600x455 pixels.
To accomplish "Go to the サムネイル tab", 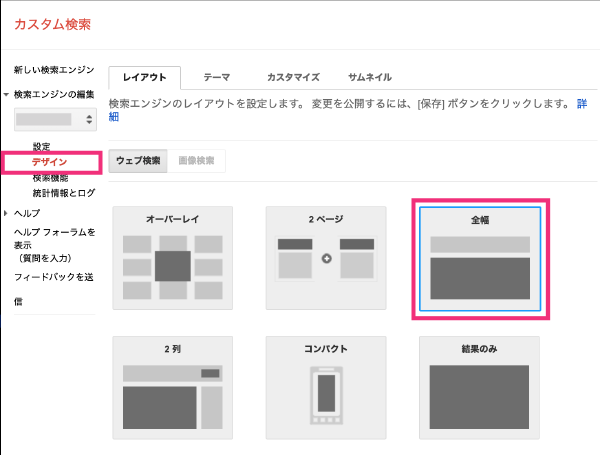I will 369,77.
